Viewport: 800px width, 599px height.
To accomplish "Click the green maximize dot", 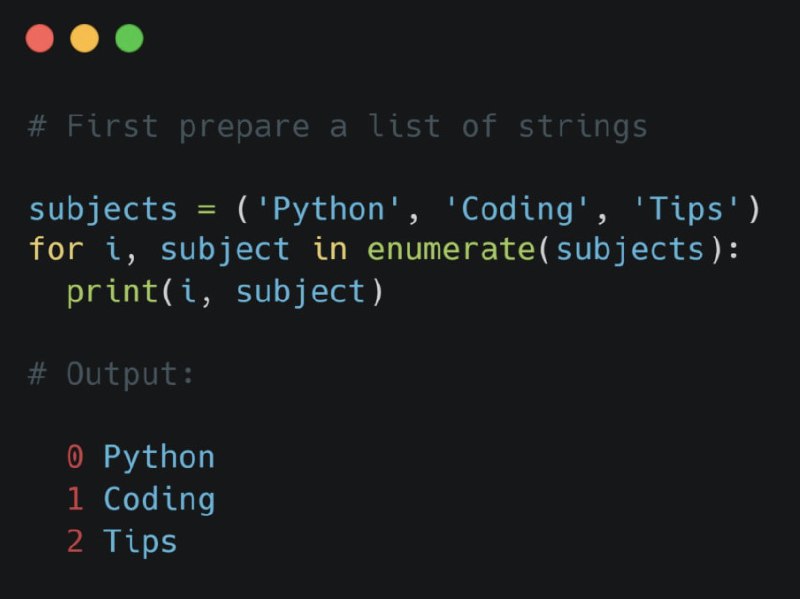I will (129, 38).
